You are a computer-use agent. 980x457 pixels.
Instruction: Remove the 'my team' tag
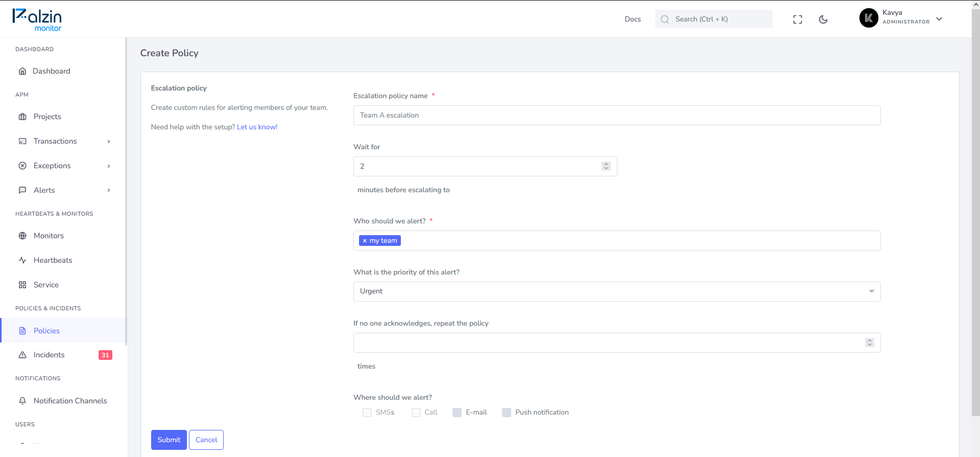click(x=365, y=241)
